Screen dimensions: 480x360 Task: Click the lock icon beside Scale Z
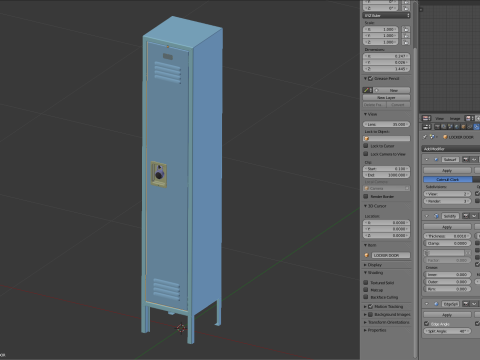[x=406, y=42]
